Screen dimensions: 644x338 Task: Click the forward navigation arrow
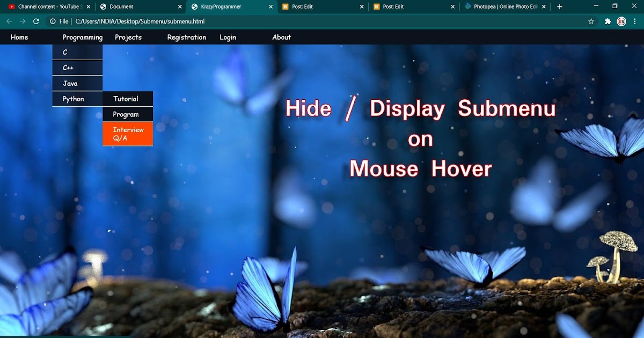pyautogui.click(x=22, y=21)
